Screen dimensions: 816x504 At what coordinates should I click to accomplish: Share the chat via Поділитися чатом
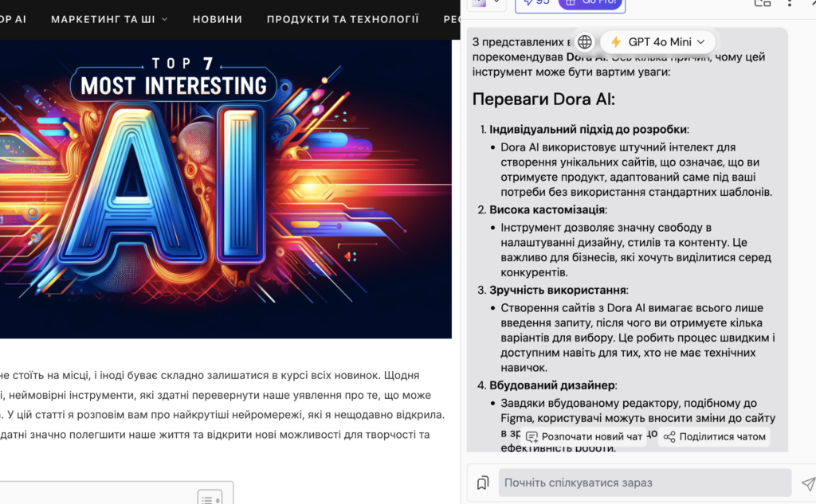[714, 436]
